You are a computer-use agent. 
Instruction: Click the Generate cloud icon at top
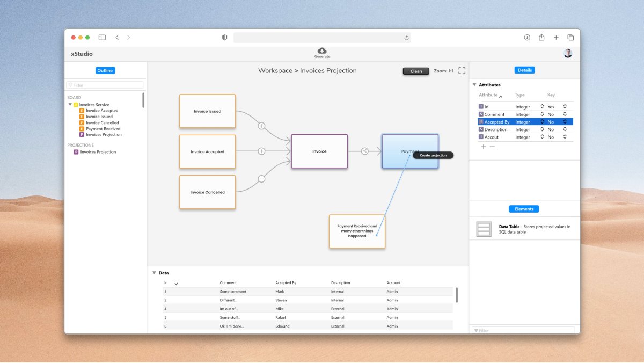[322, 50]
